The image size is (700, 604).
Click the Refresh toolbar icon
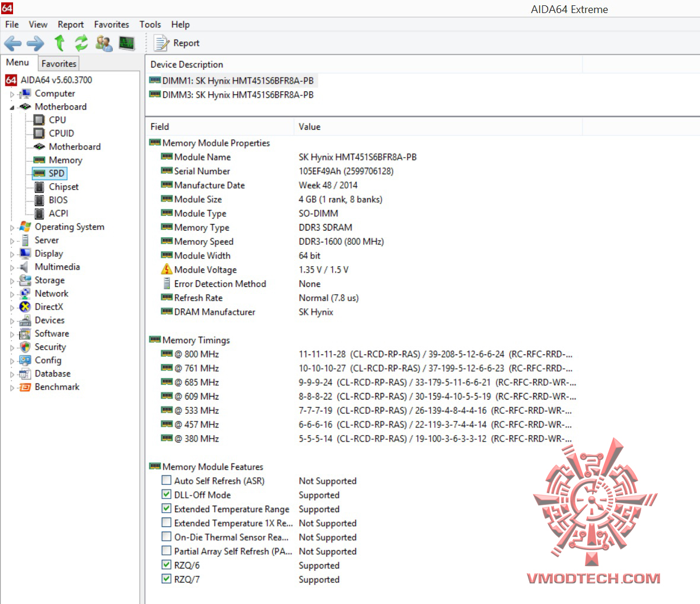coord(81,43)
